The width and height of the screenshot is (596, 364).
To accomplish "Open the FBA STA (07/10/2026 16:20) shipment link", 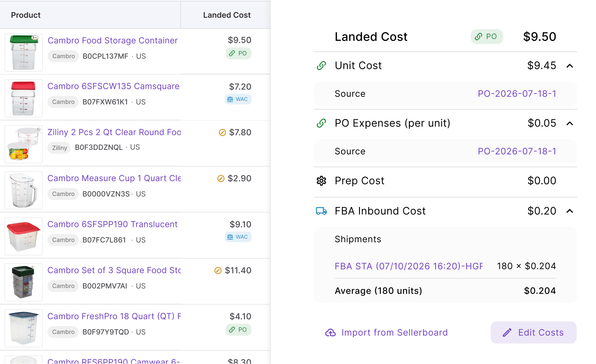I will pos(409,266).
